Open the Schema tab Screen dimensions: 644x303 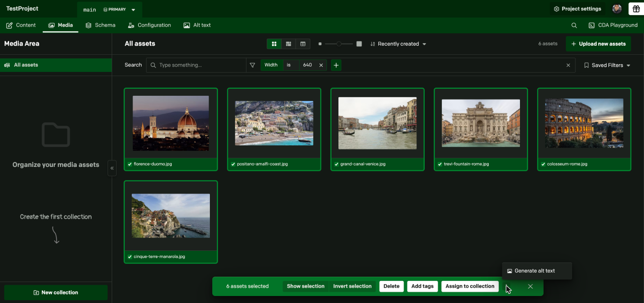[x=101, y=25]
